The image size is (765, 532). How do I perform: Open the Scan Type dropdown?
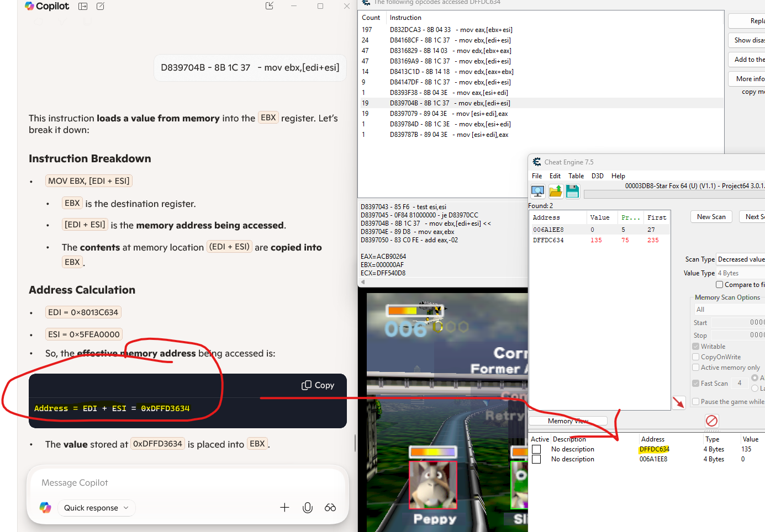tap(741, 259)
